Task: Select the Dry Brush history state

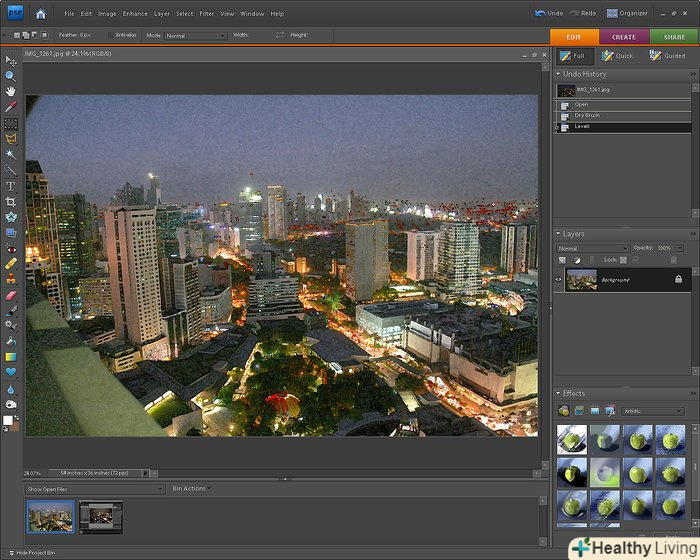Action: (587, 115)
